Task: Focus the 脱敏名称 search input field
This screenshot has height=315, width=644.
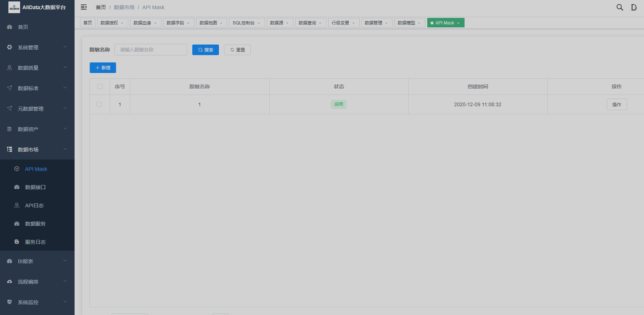Action: click(151, 50)
